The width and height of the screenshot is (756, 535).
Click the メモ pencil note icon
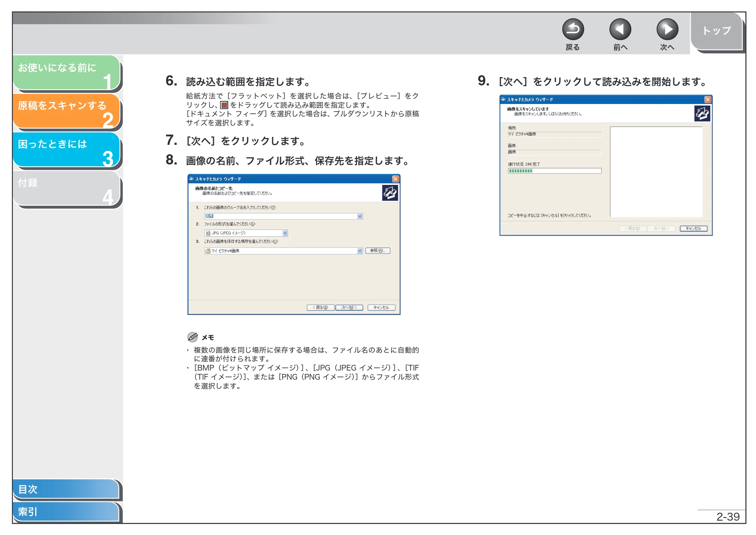point(192,337)
